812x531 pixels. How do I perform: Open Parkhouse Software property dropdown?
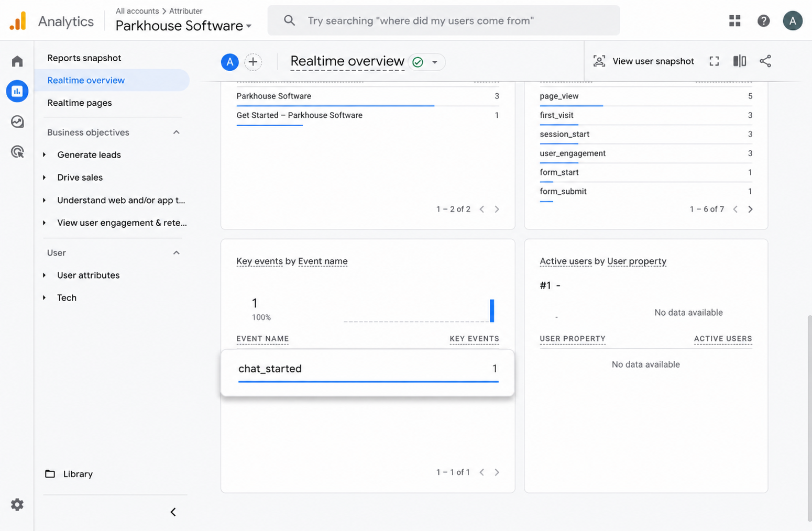183,26
